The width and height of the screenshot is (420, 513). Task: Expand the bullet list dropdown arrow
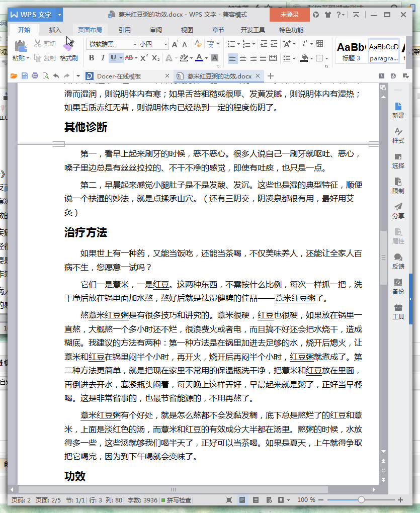tap(238, 44)
